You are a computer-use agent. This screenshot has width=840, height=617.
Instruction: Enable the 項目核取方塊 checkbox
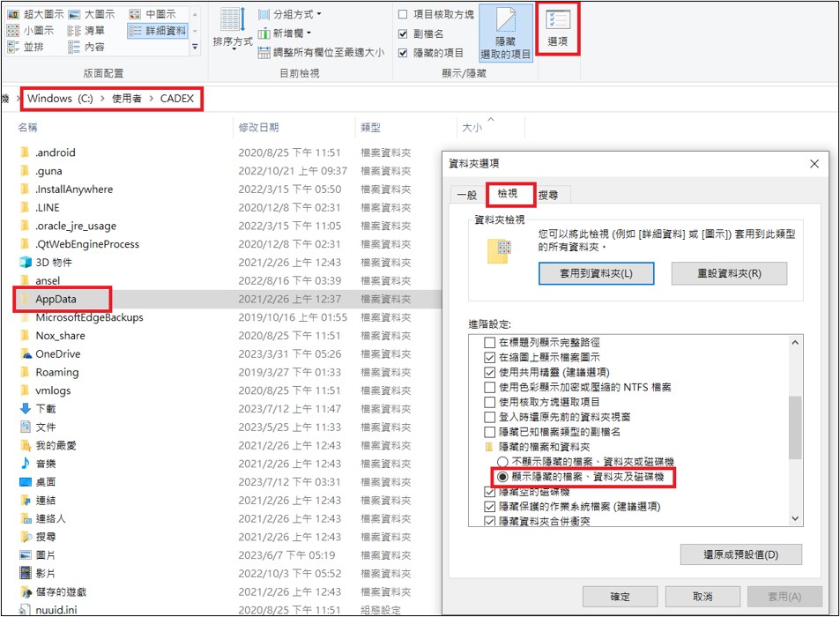tap(403, 15)
